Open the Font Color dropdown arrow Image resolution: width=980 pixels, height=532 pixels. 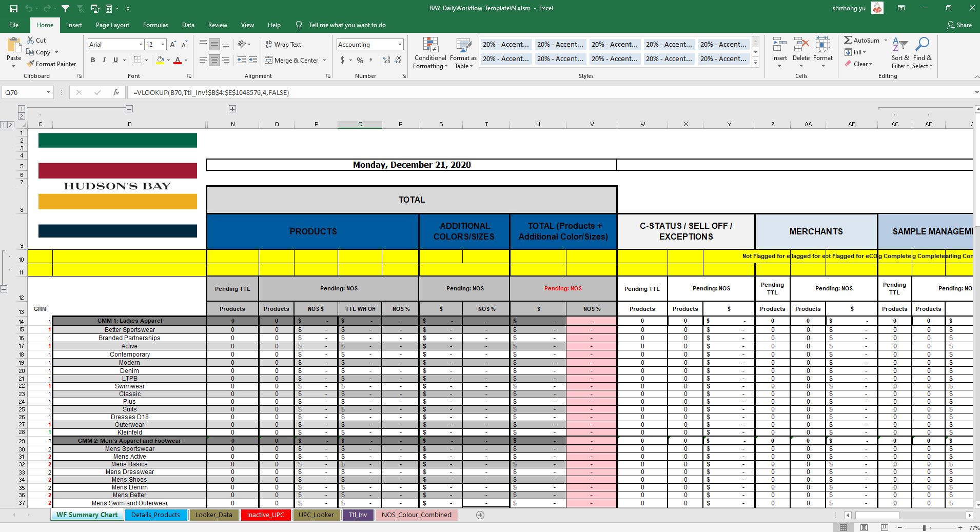(186, 61)
